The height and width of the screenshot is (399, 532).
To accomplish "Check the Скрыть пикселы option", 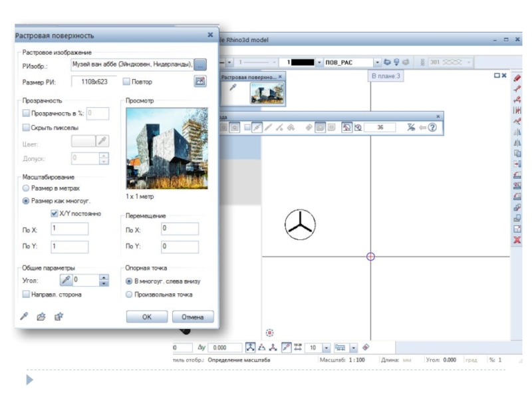I will (x=26, y=128).
